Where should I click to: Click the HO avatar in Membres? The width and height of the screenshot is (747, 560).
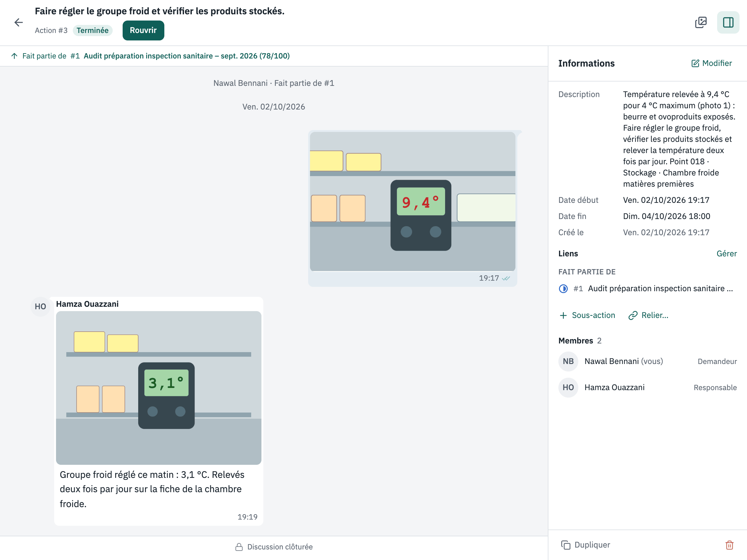pyautogui.click(x=568, y=388)
